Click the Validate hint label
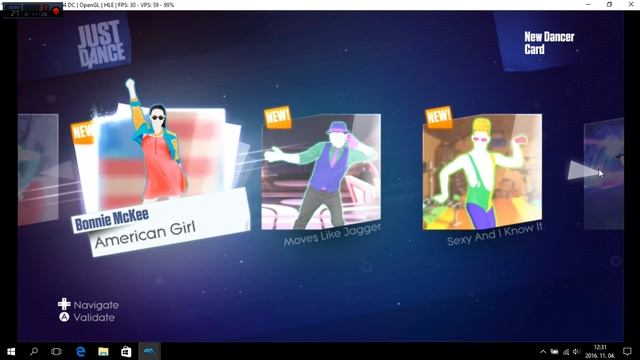640x360 pixels. [94, 318]
